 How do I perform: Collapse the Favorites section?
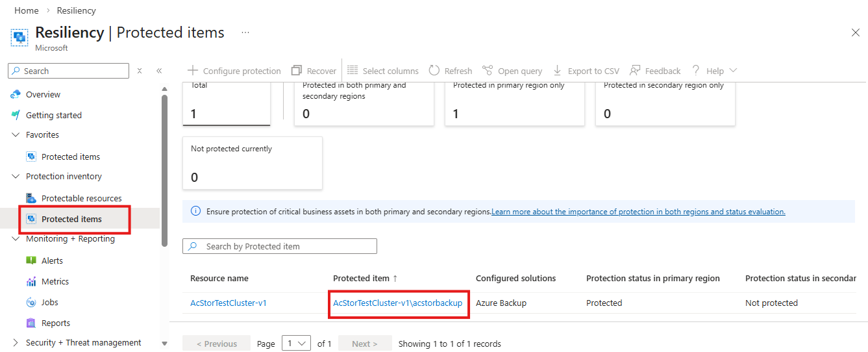tap(16, 135)
